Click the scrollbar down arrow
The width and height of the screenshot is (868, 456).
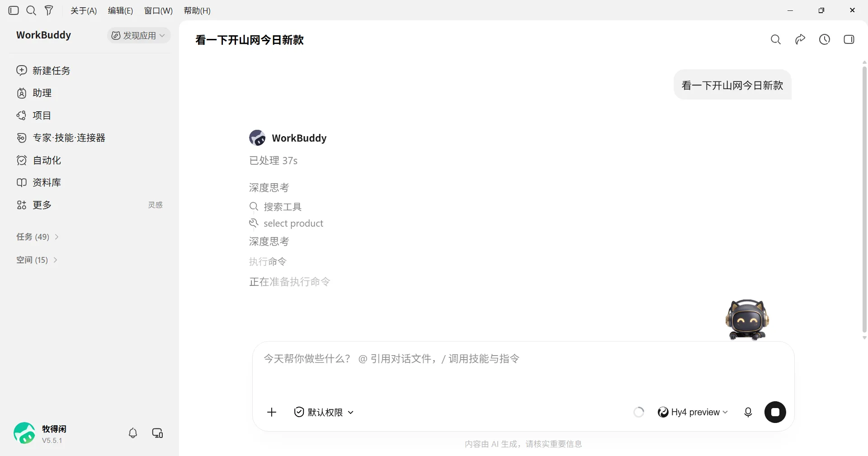(x=864, y=337)
